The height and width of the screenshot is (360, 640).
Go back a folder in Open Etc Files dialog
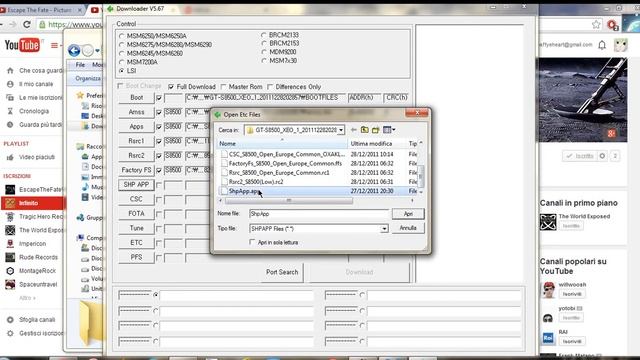tap(353, 130)
